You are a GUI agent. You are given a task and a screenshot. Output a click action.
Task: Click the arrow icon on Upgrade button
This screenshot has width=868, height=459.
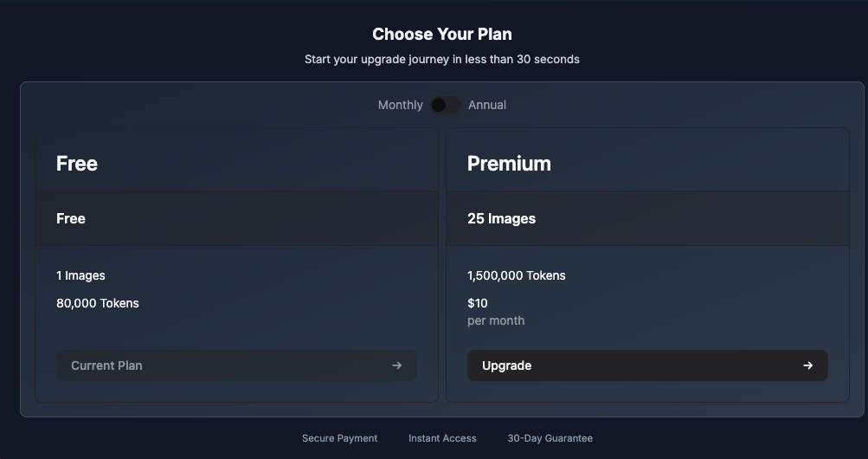(x=807, y=365)
